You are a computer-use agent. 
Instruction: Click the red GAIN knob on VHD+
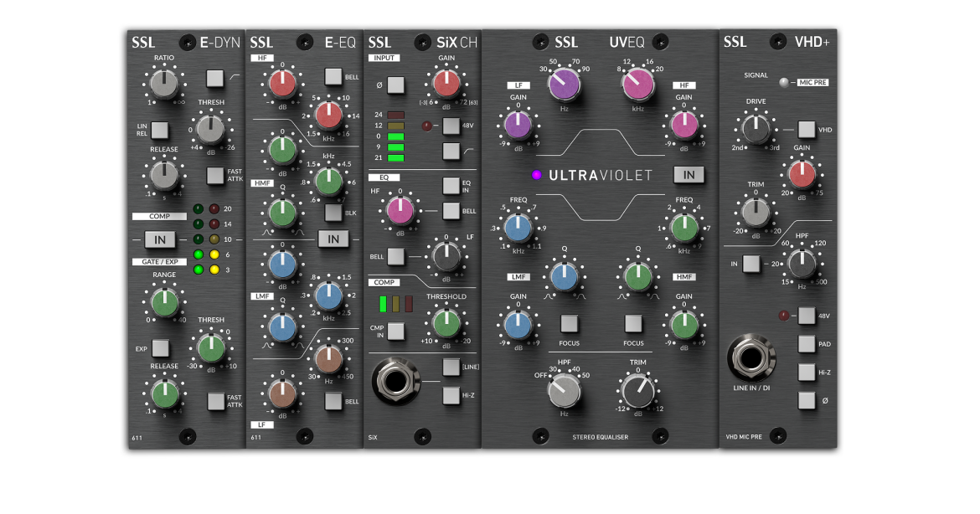[802, 174]
